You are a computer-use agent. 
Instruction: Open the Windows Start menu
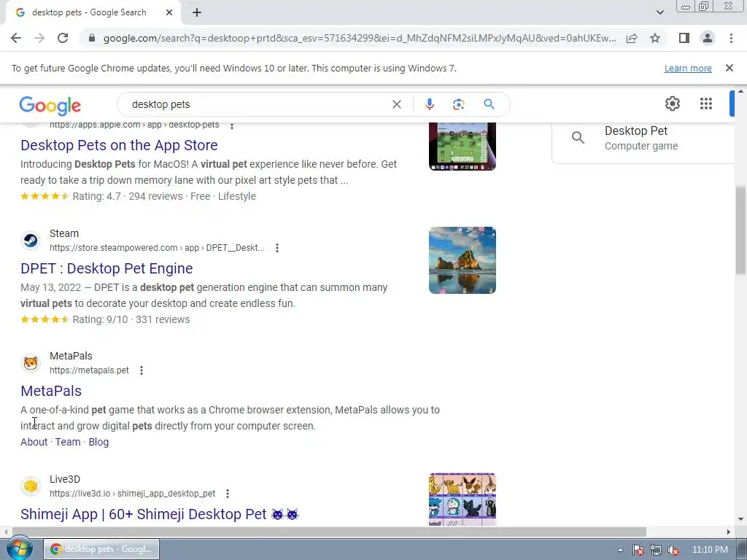point(19,549)
